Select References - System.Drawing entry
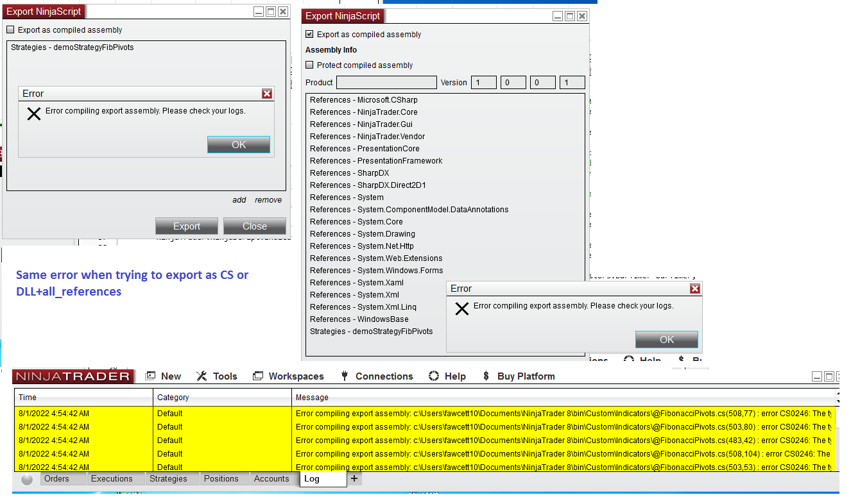 click(x=363, y=234)
